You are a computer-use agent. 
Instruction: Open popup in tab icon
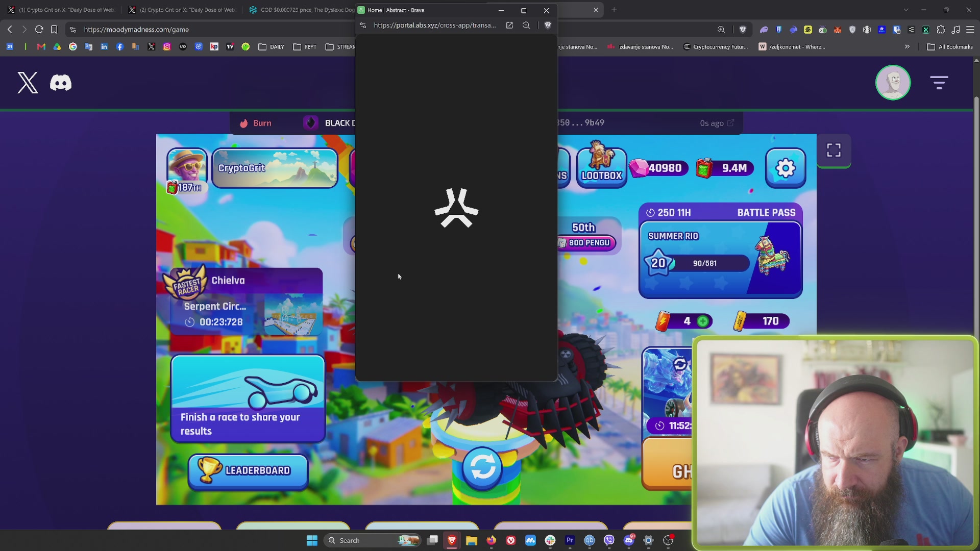click(509, 25)
